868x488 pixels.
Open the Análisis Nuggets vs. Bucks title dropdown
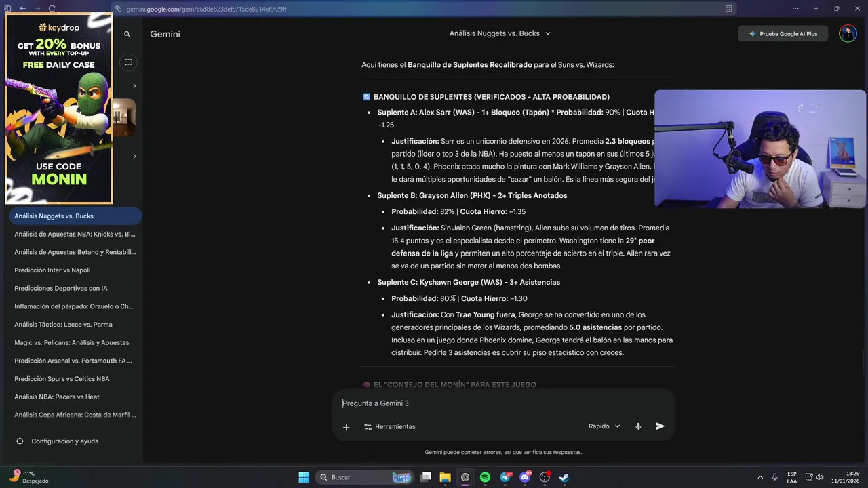500,33
